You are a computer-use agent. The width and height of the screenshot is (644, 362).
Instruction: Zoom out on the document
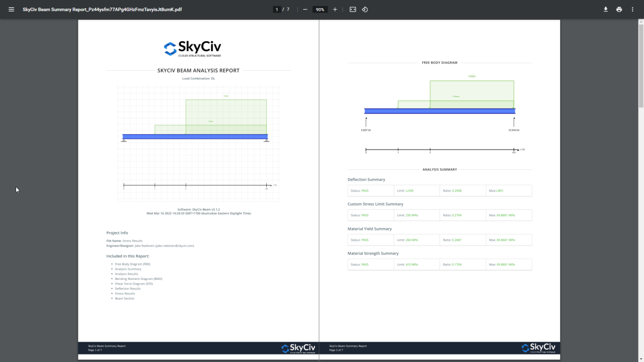coord(304,9)
